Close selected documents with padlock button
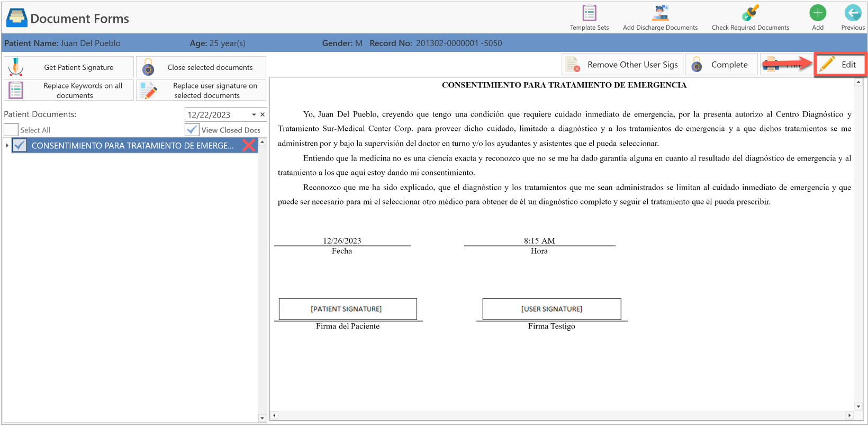Viewport: 868px width, 426px height. coord(201,67)
